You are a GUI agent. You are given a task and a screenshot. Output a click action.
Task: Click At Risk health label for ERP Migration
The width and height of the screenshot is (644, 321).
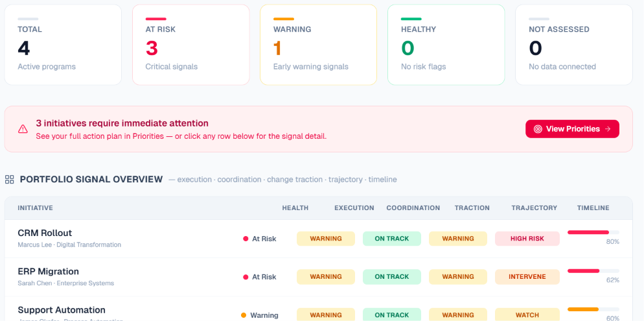pyautogui.click(x=264, y=277)
